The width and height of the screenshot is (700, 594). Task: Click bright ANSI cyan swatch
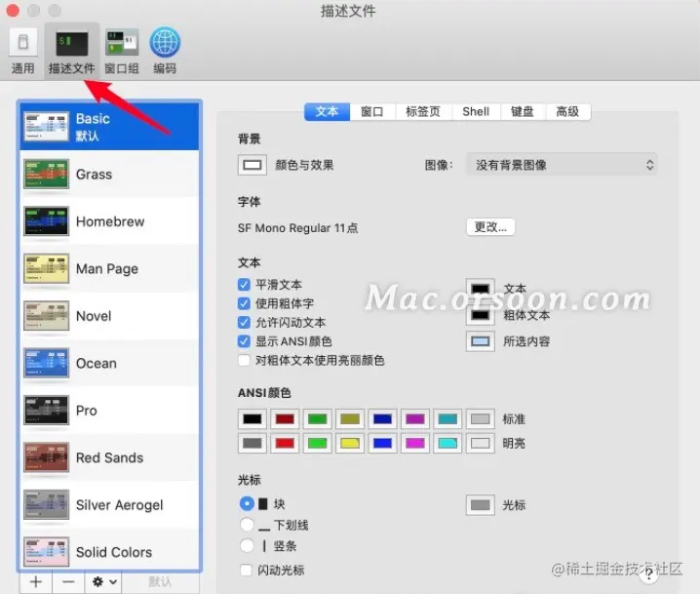point(447,444)
